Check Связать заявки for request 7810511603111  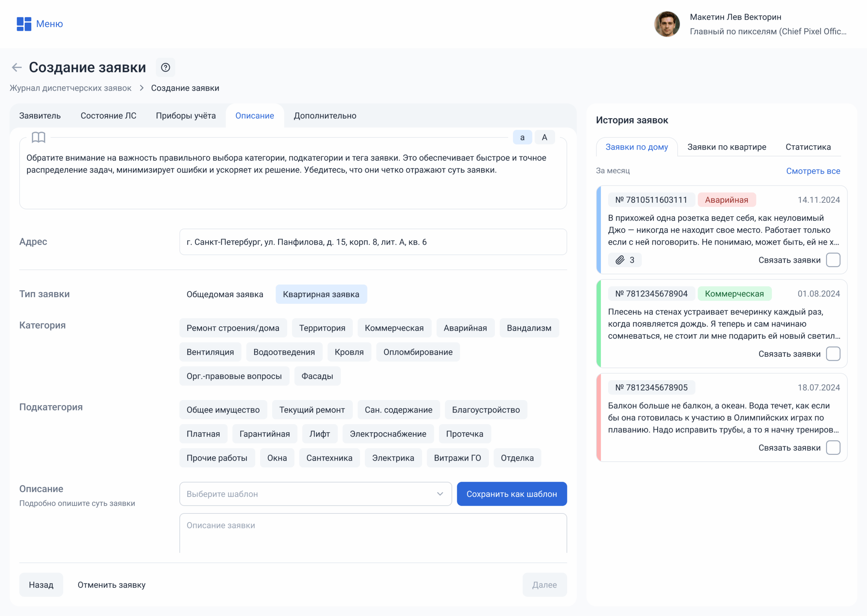[833, 260]
